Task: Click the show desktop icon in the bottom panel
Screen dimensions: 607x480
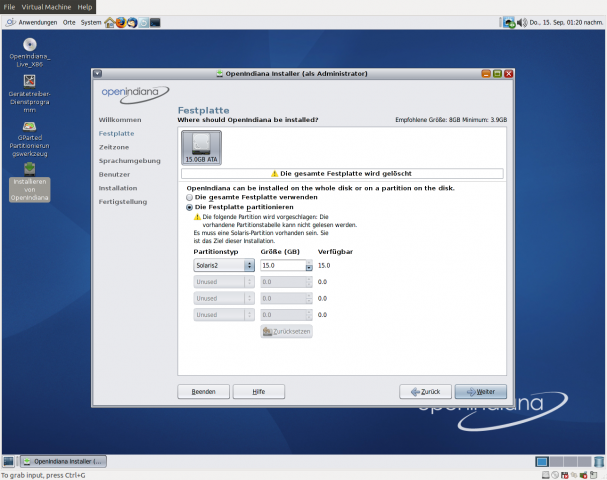Action: coord(8,461)
